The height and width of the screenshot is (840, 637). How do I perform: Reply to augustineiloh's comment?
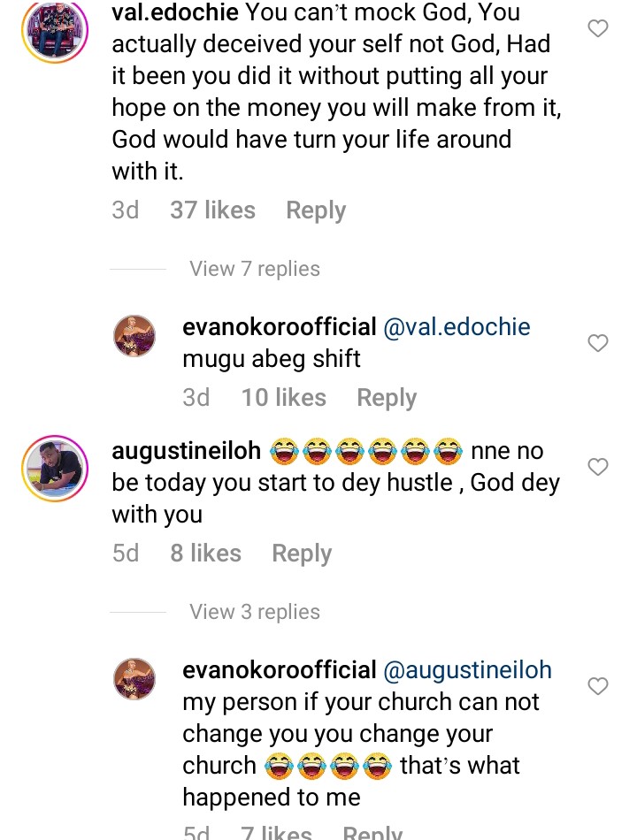tap(302, 554)
